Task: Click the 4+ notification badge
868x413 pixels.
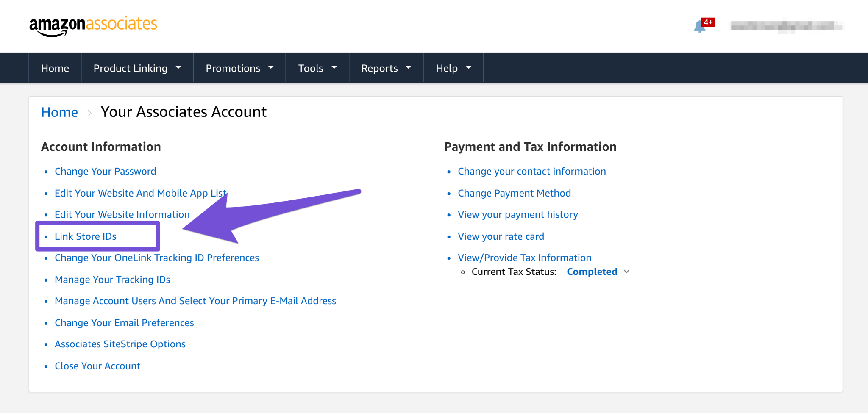Action: [x=708, y=22]
